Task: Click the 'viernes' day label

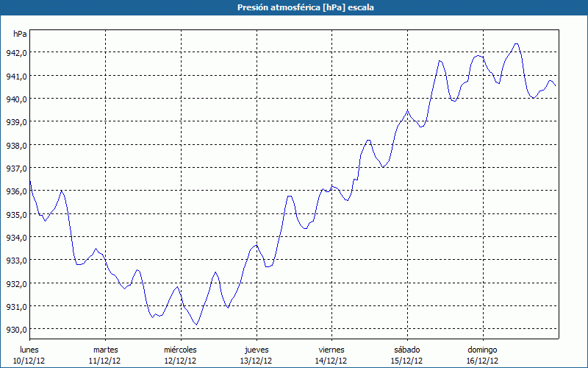Action: coord(331,349)
